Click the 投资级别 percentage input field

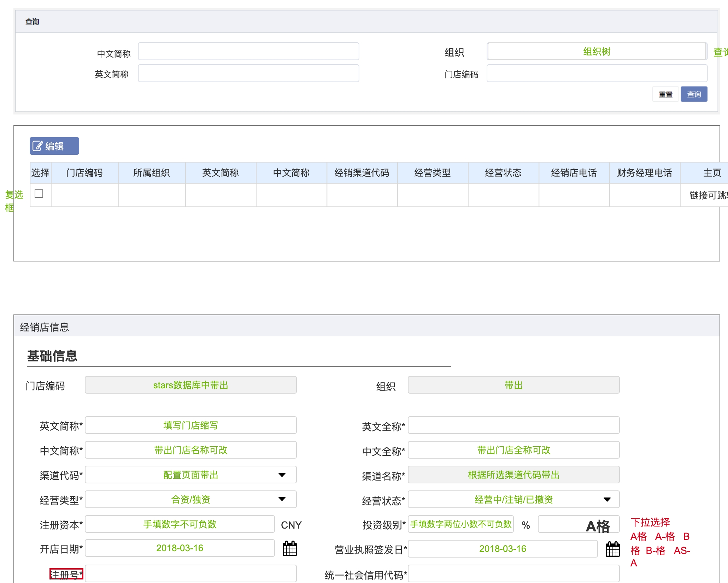[461, 524]
